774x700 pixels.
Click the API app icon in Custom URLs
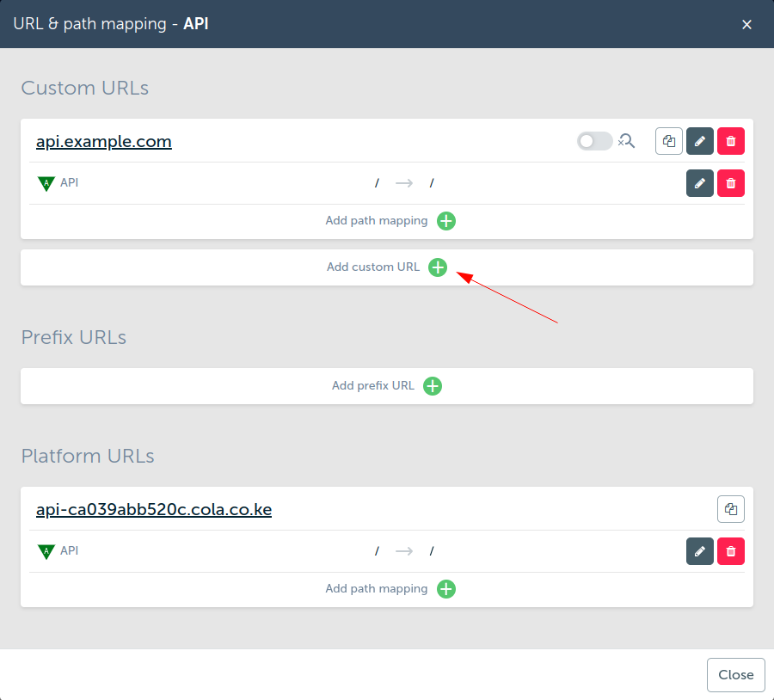point(46,183)
